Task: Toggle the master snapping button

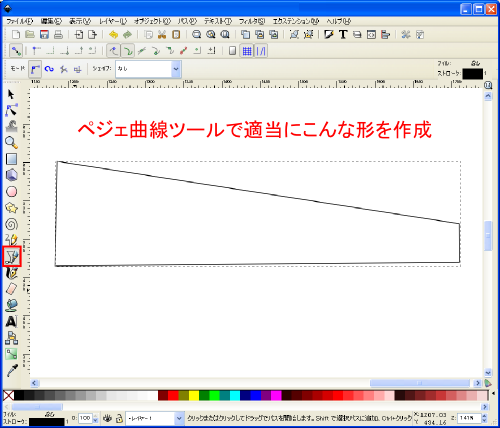Action: pyautogui.click(x=16, y=51)
